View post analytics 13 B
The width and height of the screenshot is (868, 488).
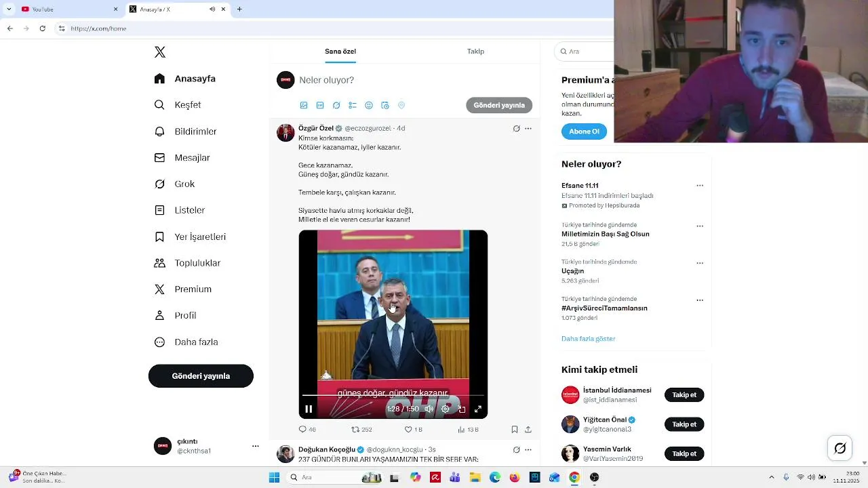click(468, 430)
